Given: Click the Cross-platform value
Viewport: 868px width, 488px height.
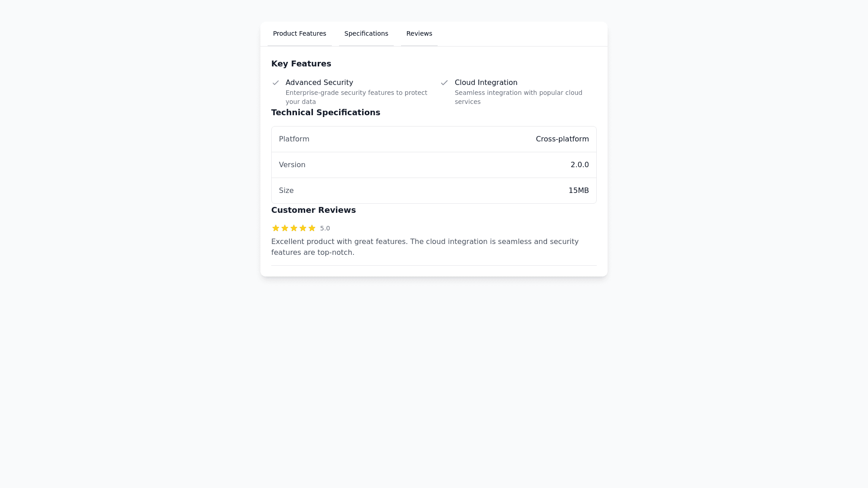Looking at the screenshot, I should click(562, 139).
